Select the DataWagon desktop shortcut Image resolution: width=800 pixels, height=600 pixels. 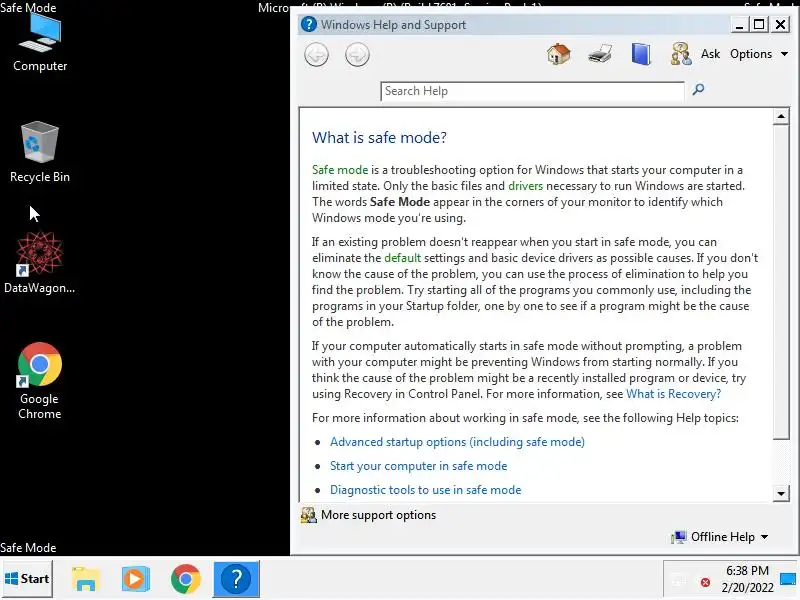[x=40, y=263]
